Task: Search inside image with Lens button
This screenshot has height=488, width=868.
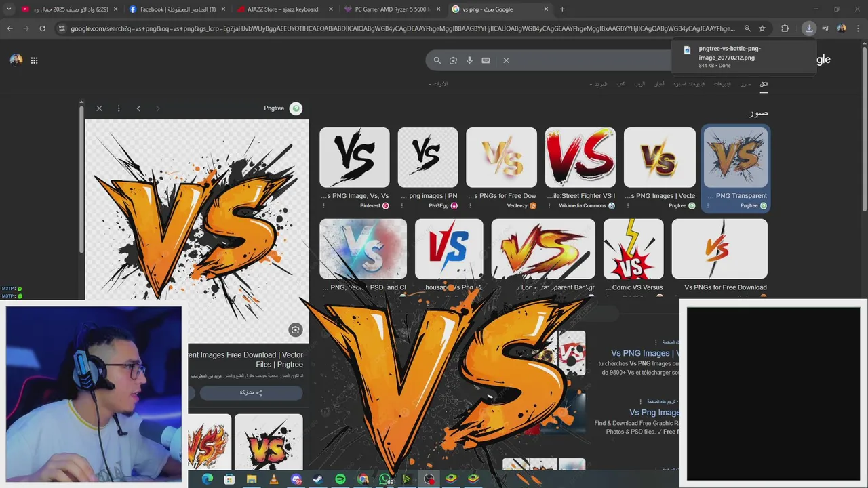Action: click(295, 330)
